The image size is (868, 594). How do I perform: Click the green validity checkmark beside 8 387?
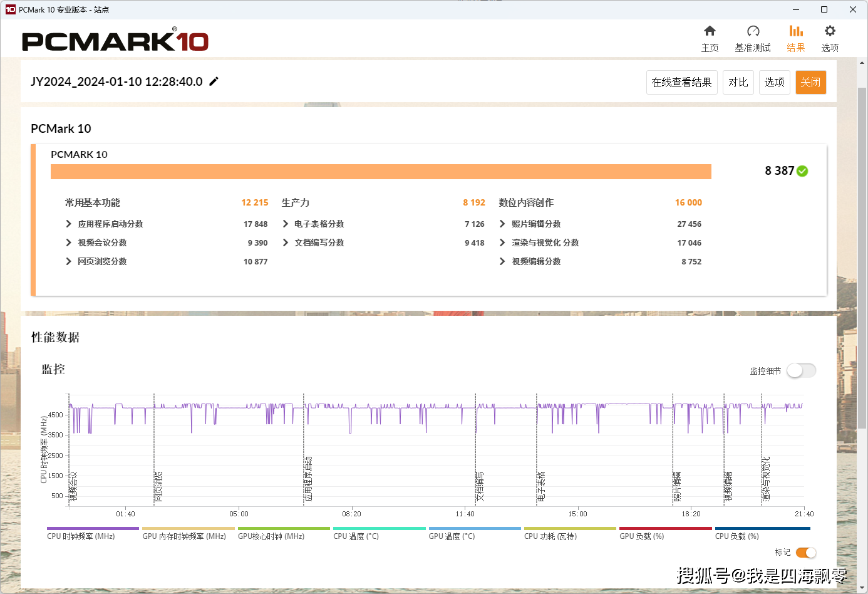pos(802,171)
